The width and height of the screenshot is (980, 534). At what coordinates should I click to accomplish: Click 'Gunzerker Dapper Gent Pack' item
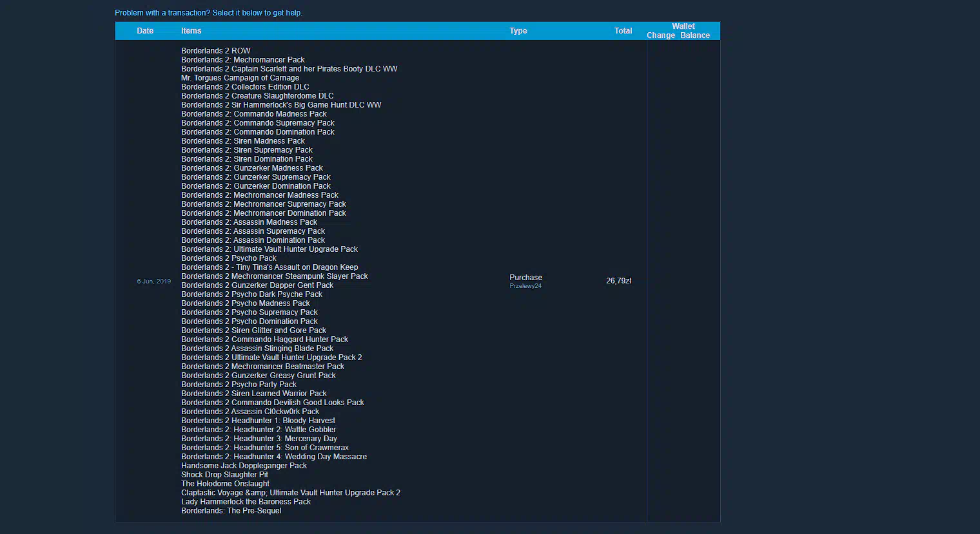tap(257, 285)
